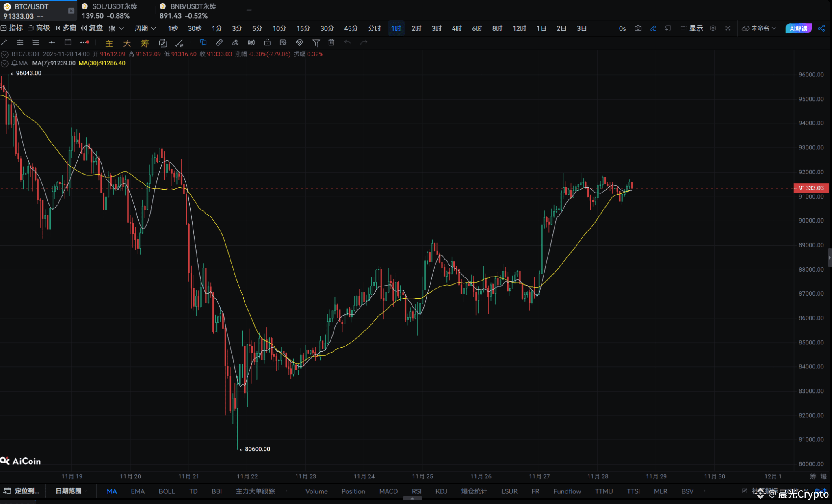This screenshot has width=832, height=504.
Task: Click the share icon
Action: [x=821, y=28]
